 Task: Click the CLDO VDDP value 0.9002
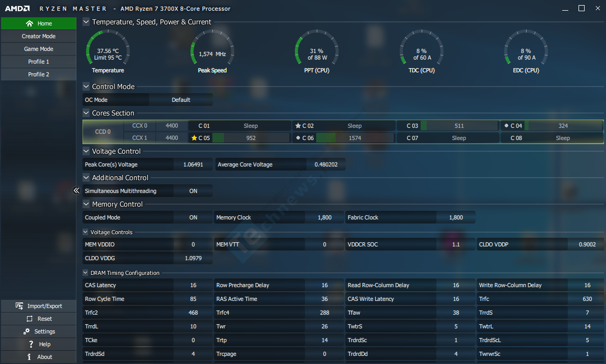[x=587, y=244]
